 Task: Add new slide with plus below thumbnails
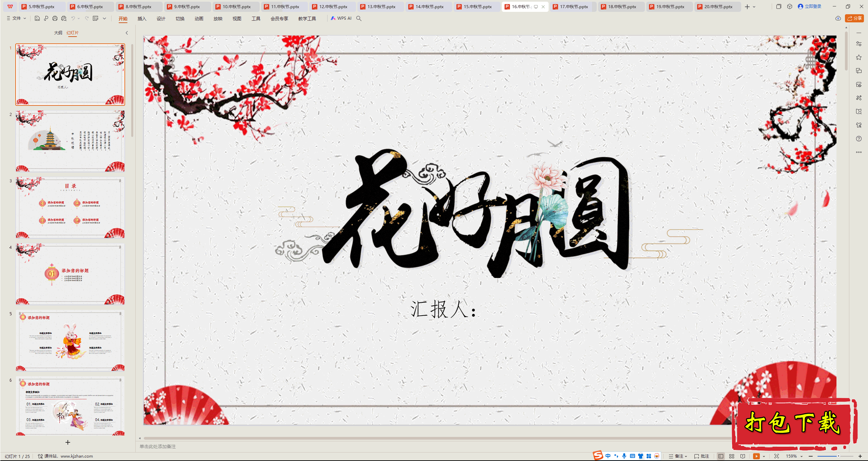click(x=68, y=442)
